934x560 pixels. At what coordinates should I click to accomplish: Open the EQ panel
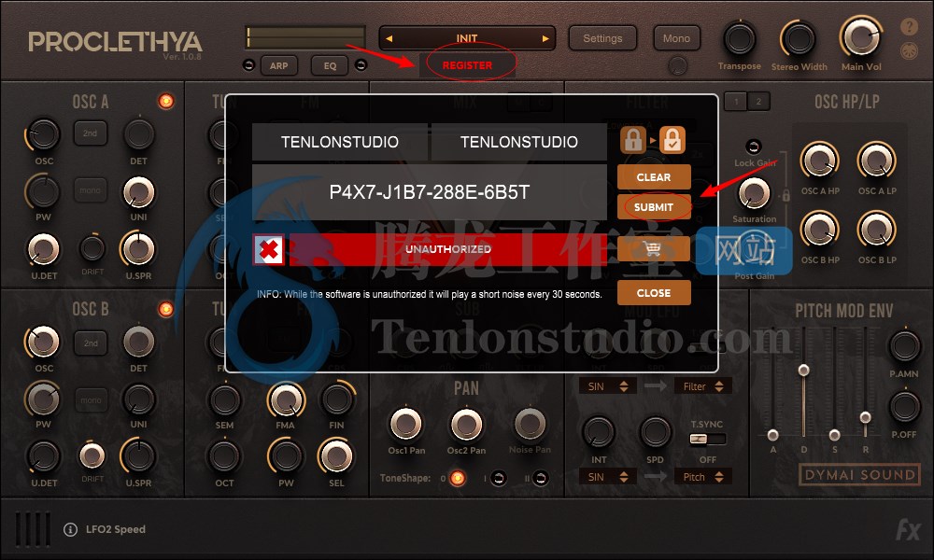click(x=330, y=65)
